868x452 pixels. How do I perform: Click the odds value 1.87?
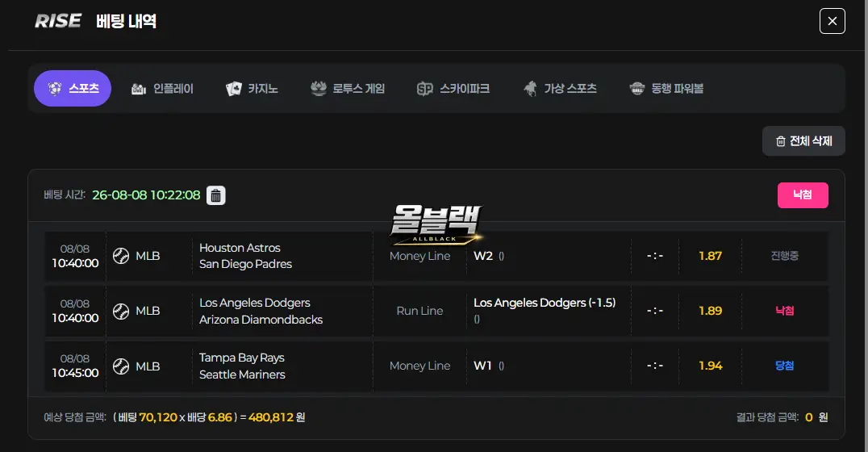tap(710, 256)
